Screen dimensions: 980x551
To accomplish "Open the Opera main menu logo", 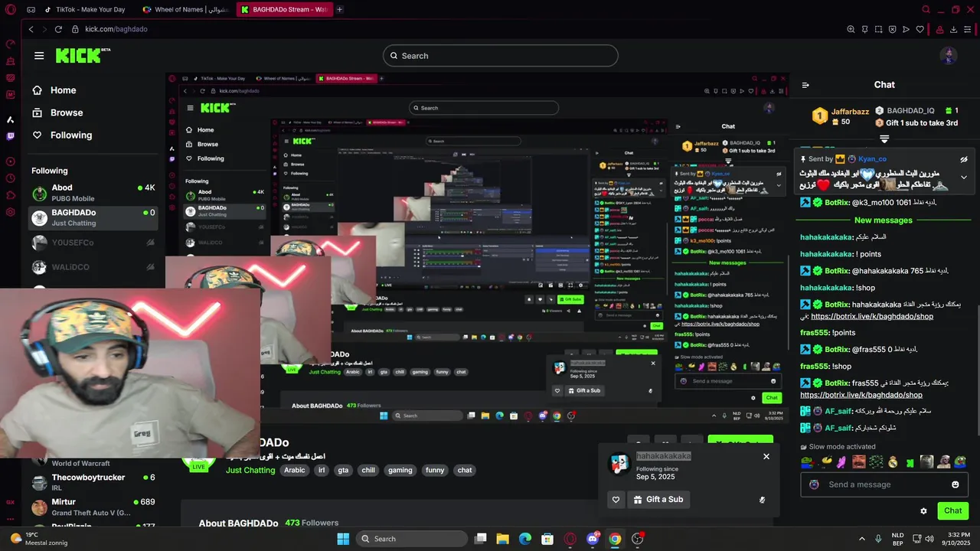I will click(10, 10).
